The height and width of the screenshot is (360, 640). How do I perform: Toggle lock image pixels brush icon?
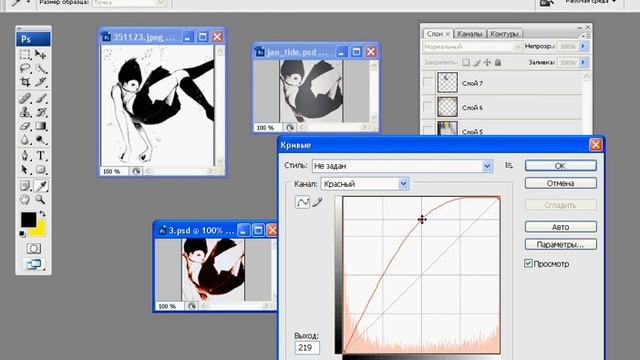tap(477, 62)
